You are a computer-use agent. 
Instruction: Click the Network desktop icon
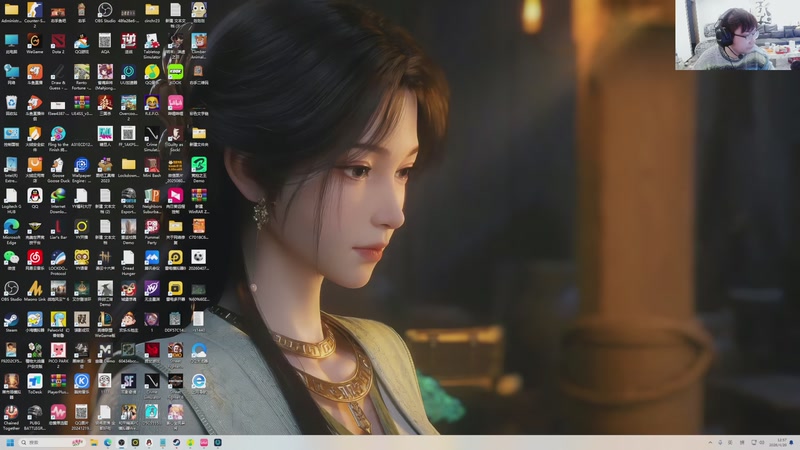[11, 74]
